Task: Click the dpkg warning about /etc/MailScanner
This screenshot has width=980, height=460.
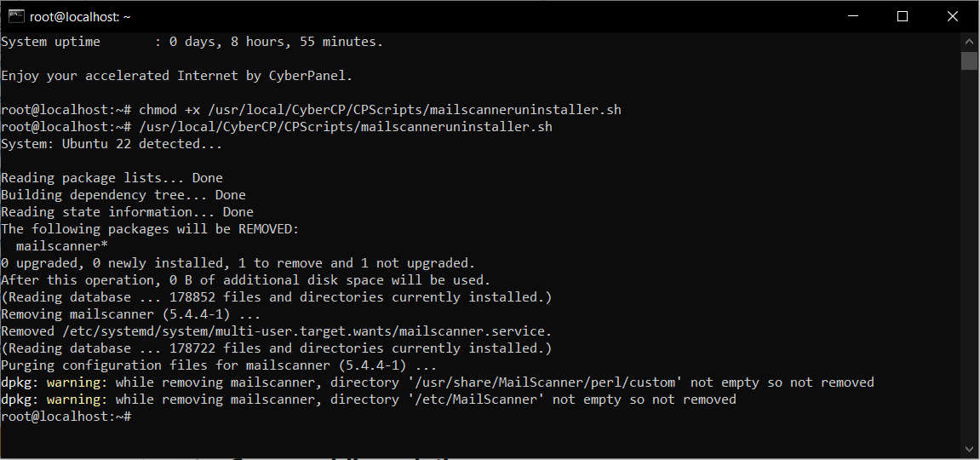Action: (x=368, y=400)
